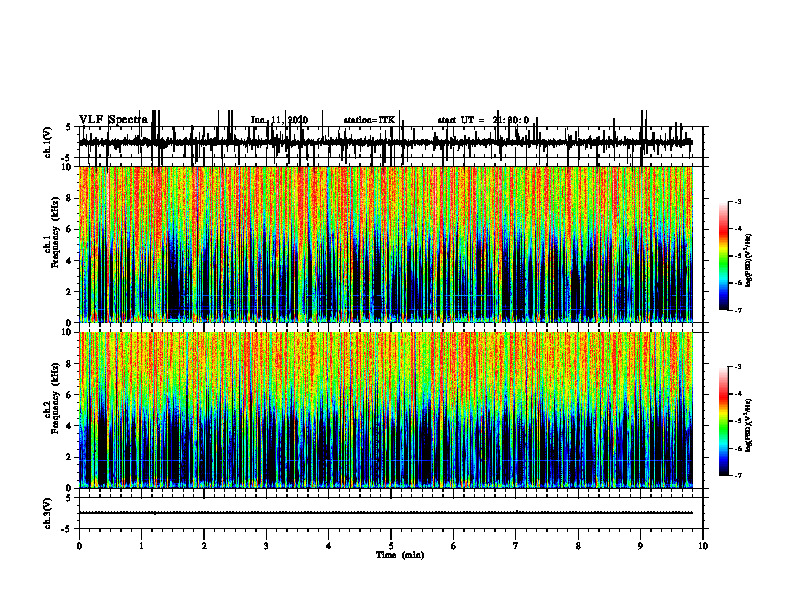Click inside the ch.1 spectrogram panel

tap(385, 244)
